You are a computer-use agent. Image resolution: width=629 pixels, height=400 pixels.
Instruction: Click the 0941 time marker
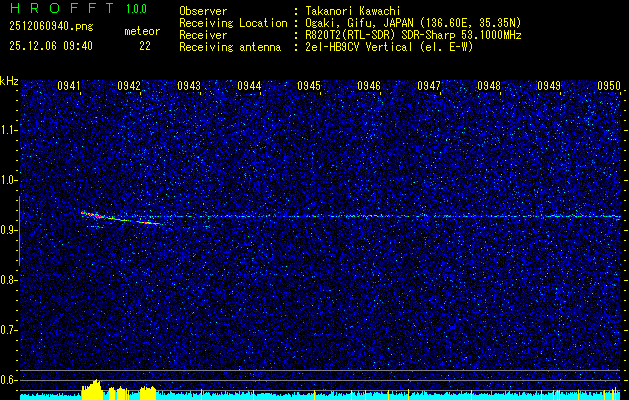pyautogui.click(x=69, y=87)
